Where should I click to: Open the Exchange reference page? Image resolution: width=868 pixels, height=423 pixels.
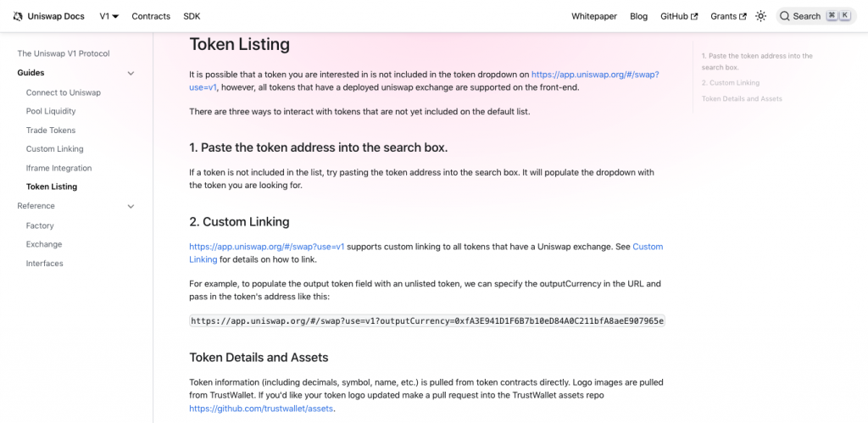coord(44,244)
